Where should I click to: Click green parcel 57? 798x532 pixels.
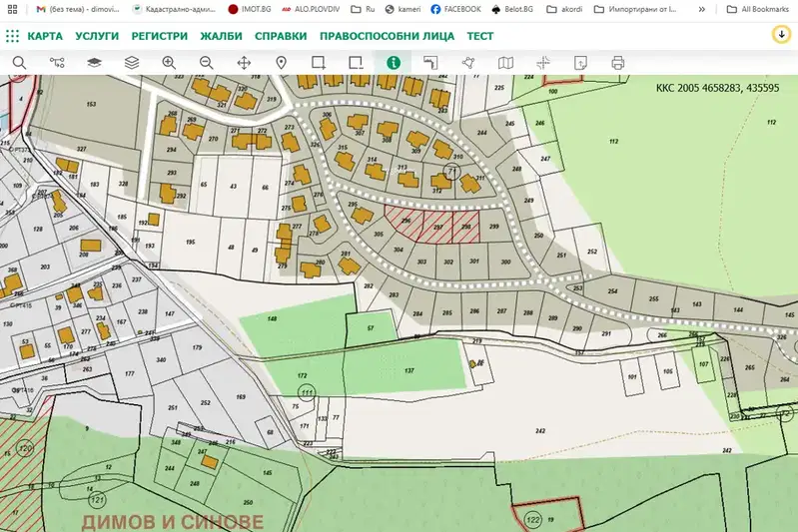pyautogui.click(x=371, y=328)
